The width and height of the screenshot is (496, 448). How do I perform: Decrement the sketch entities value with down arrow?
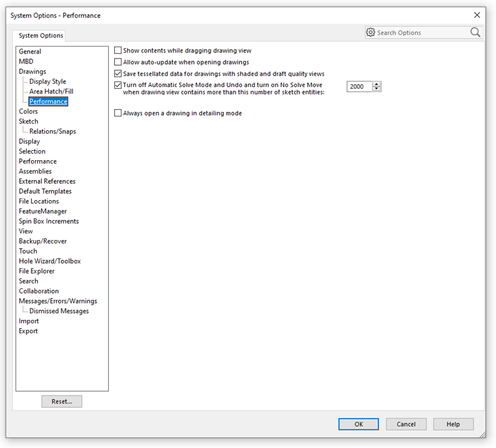pyautogui.click(x=377, y=89)
